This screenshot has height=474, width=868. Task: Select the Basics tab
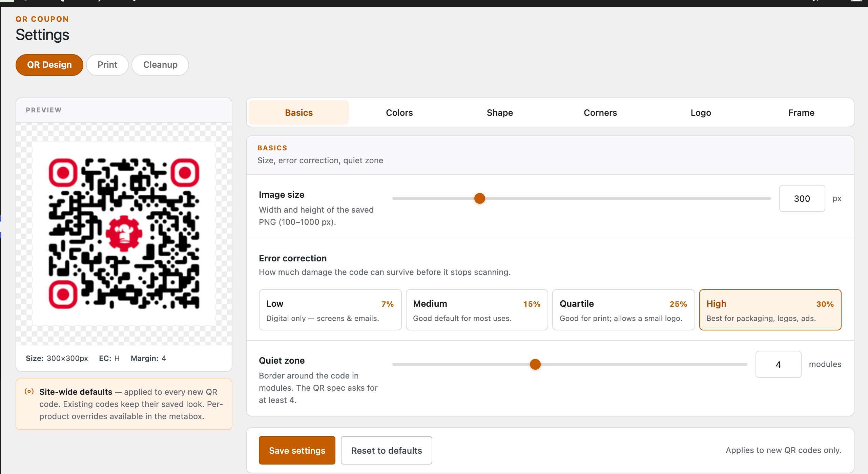[x=299, y=112]
